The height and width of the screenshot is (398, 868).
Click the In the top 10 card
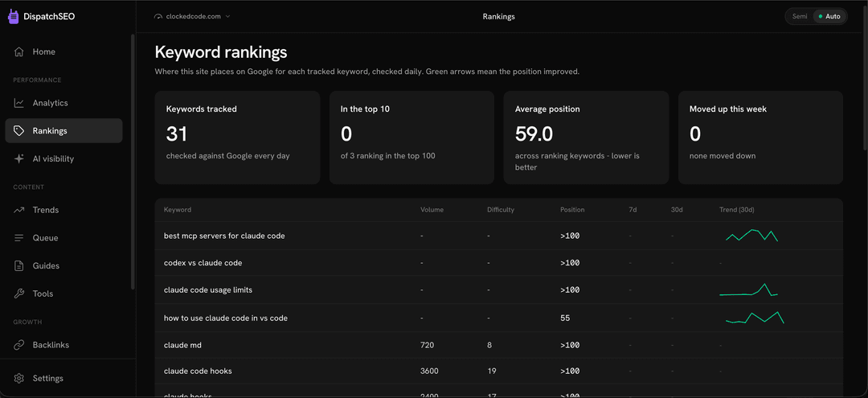pos(411,137)
